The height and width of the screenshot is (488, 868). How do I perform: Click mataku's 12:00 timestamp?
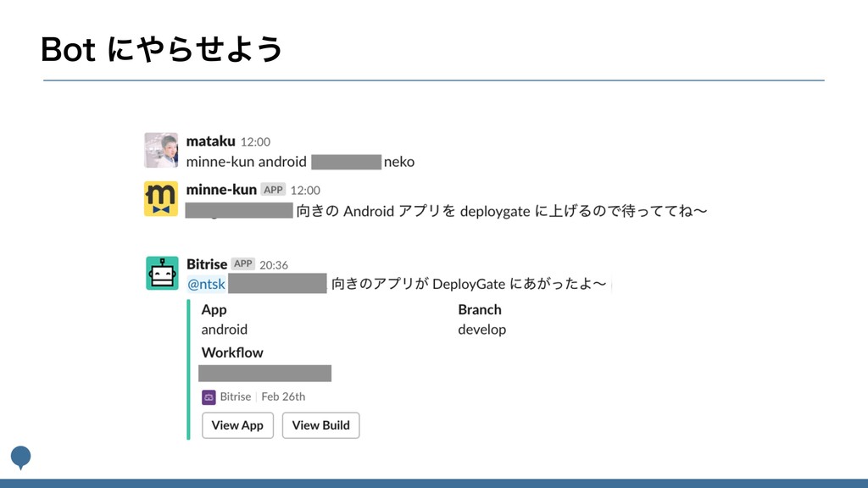(255, 141)
